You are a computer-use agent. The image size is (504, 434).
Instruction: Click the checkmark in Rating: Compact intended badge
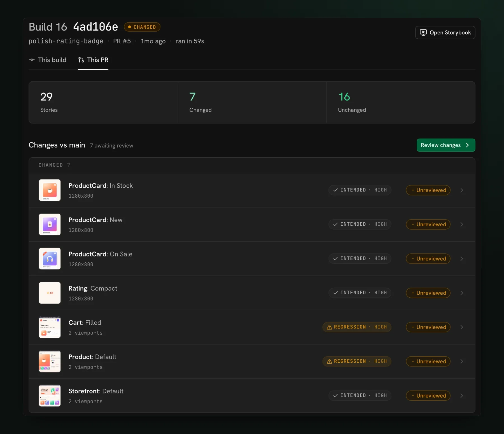(x=335, y=293)
